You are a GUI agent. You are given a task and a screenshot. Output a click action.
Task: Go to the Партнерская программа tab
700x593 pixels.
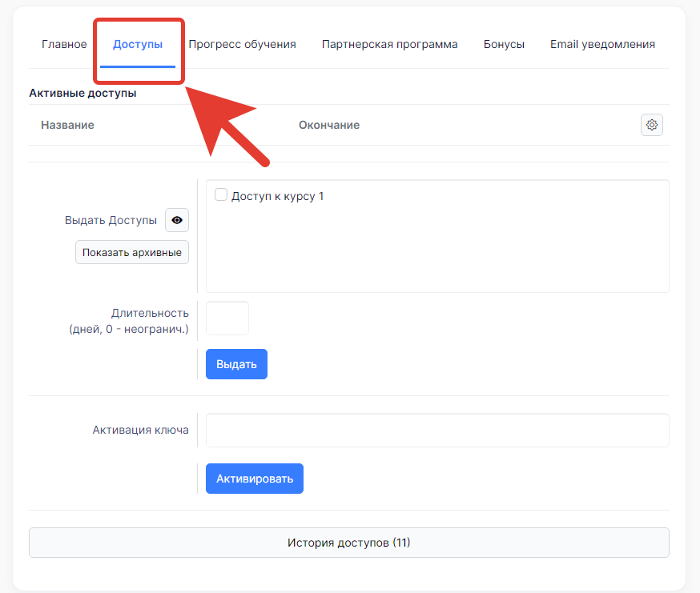point(389,44)
